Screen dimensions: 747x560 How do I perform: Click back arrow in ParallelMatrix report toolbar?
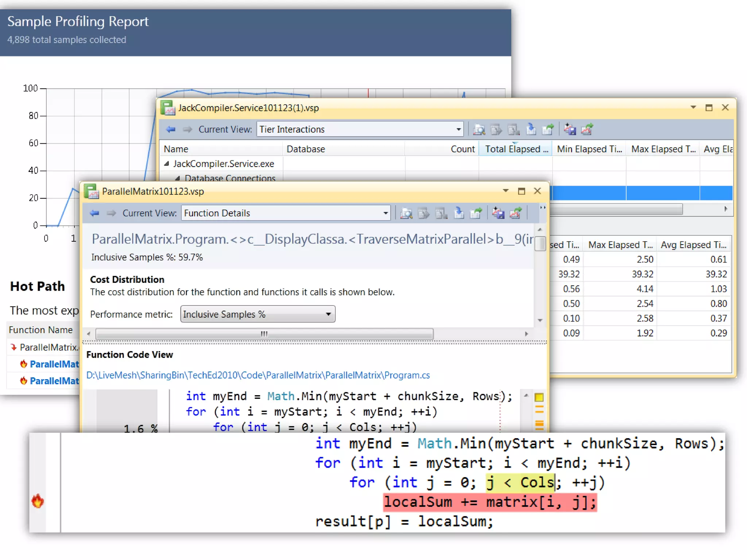94,213
